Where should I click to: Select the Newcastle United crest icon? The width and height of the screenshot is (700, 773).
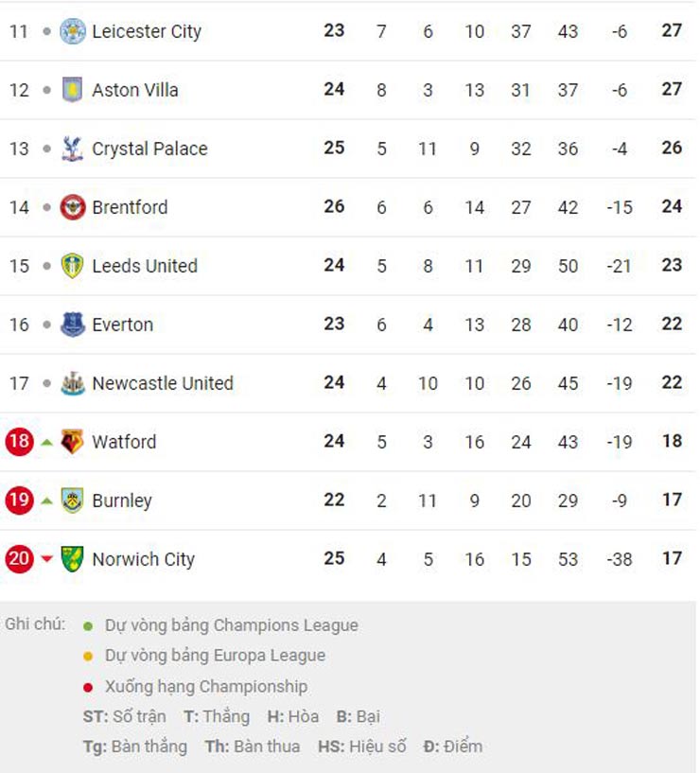[73, 383]
